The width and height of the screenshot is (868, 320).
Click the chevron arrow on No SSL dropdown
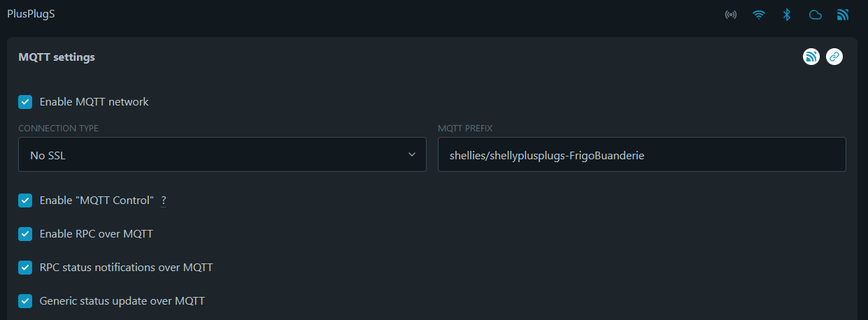pos(412,154)
